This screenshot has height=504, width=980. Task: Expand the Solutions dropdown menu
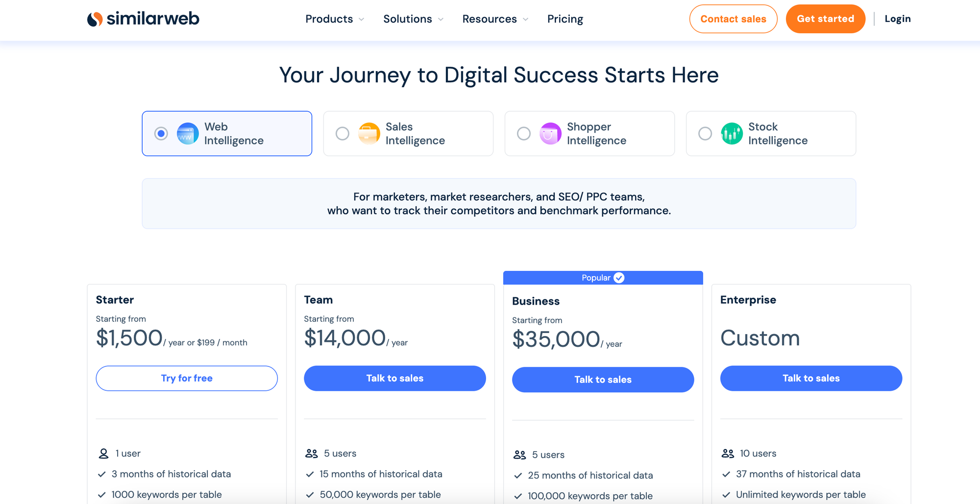click(x=413, y=19)
